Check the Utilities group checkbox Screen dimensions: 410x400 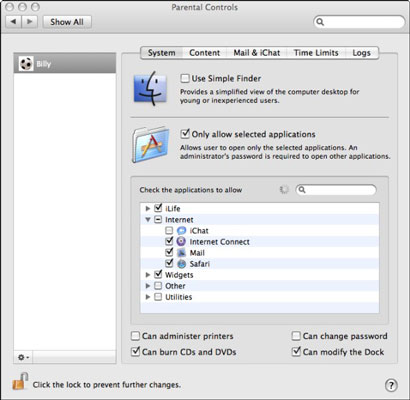(158, 297)
